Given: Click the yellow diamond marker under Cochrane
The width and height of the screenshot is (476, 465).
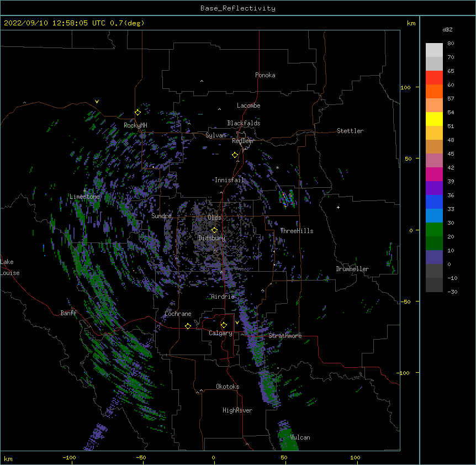Looking at the screenshot, I should 188,326.
